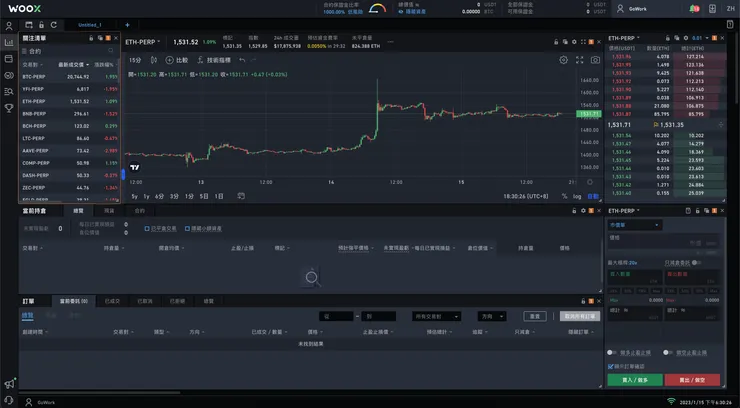Check the 已平倉交易 checkbox
Viewport: 740px width, 408px height.
coord(147,228)
